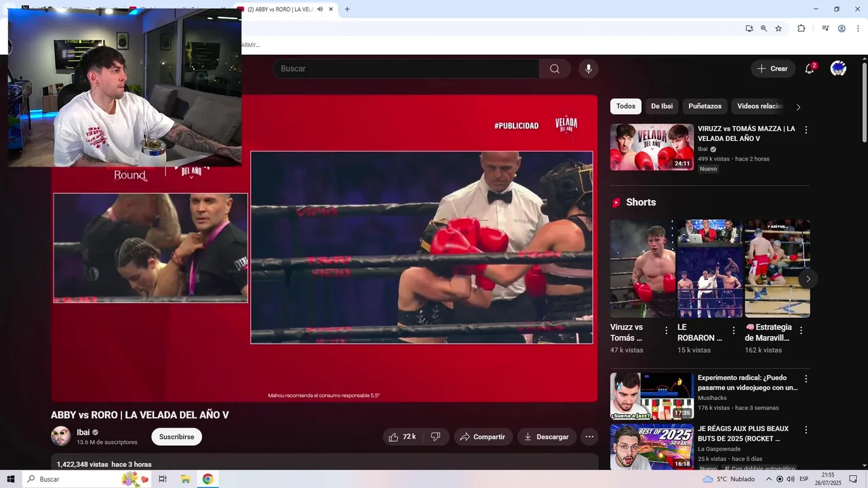The image size is (868, 488).
Task: Bookmark this page with star icon
Action: tap(778, 28)
